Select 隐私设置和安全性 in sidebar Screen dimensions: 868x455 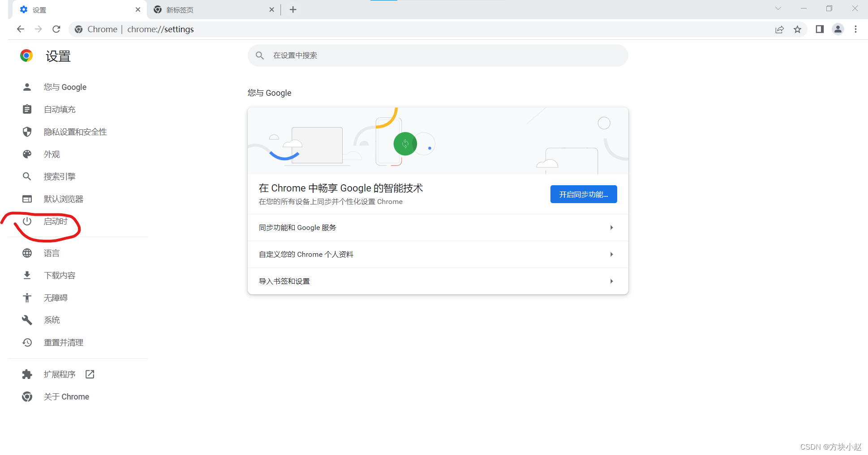(x=75, y=132)
